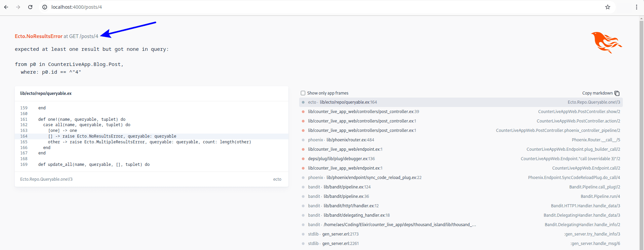Enable Show only app frames checkbox
Screen dimensions: 644x250
point(303,93)
